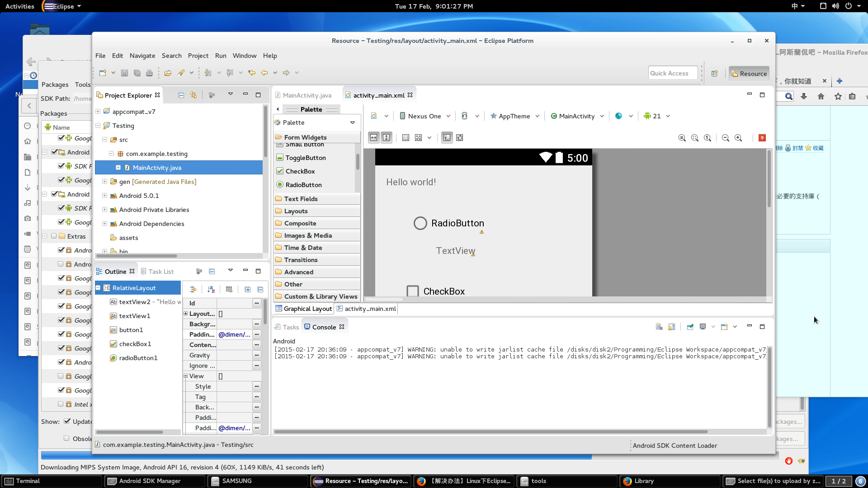Viewport: 868px width, 488px height.
Task: Switch to activity_main.xml source tab
Action: 367,309
